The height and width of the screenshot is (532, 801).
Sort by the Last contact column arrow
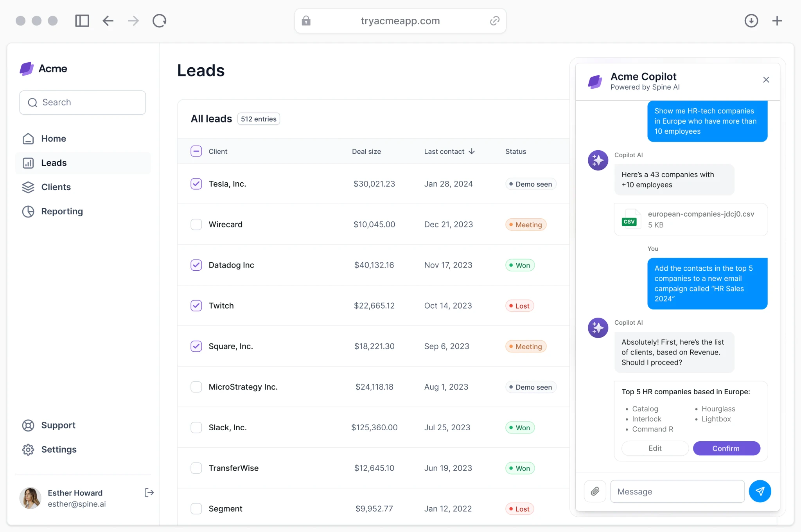pyautogui.click(x=472, y=151)
